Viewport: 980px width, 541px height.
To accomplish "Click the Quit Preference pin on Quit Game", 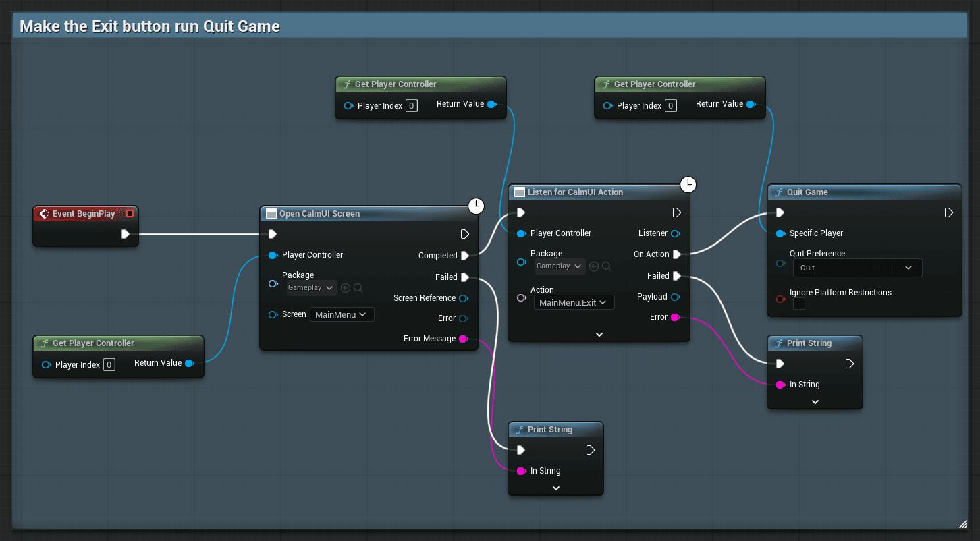I will click(x=781, y=263).
